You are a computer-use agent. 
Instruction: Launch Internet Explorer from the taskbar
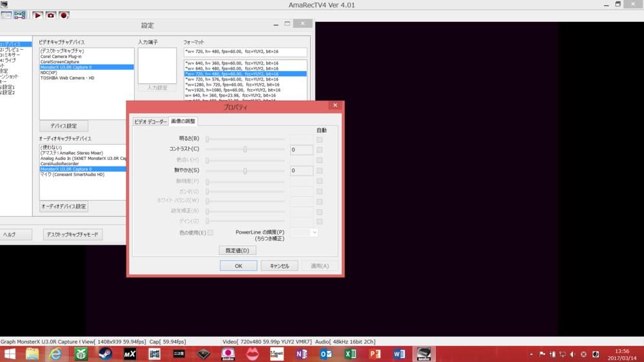56,354
